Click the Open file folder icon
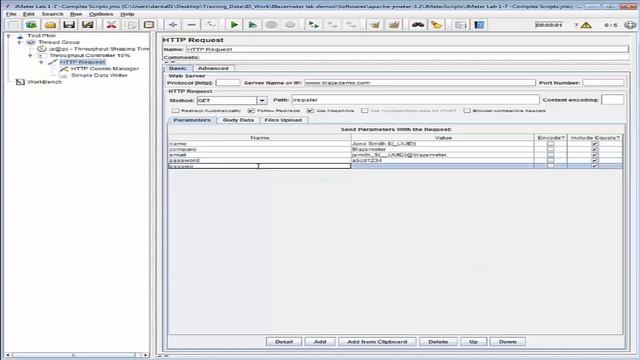Viewport: 640px width, 360px height. coord(50,25)
